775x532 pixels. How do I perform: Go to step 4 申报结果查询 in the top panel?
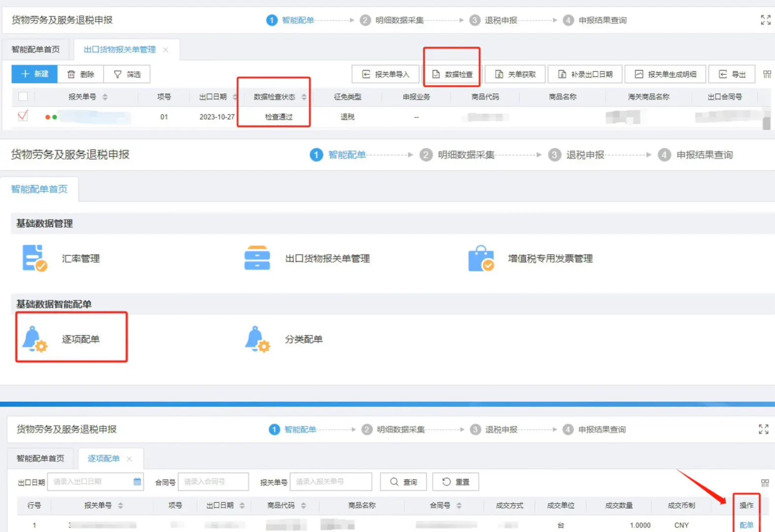[595, 20]
